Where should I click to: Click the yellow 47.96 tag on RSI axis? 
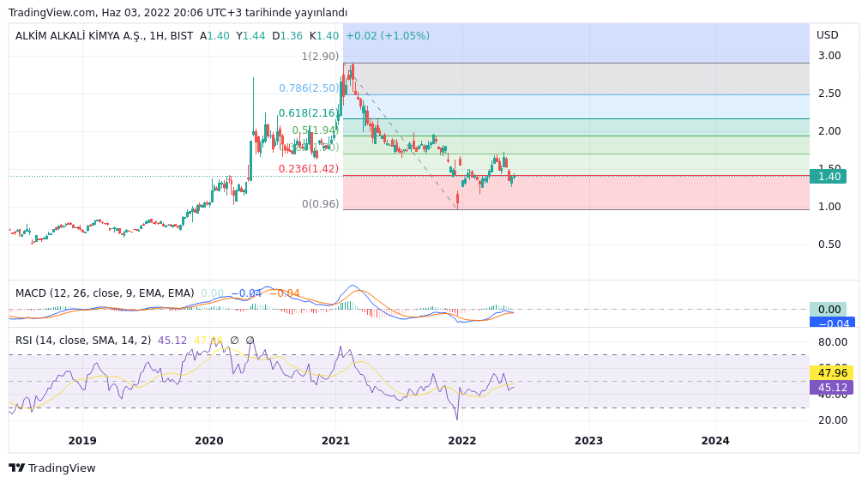[831, 373]
